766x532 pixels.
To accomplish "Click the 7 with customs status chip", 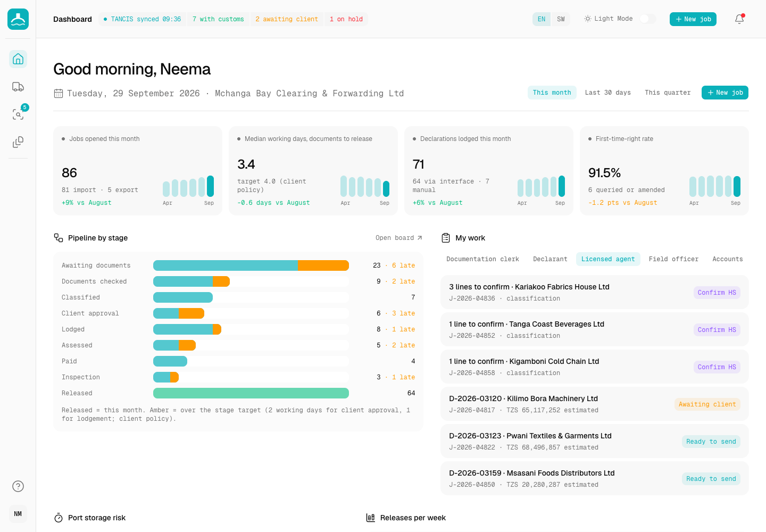I will coord(218,19).
